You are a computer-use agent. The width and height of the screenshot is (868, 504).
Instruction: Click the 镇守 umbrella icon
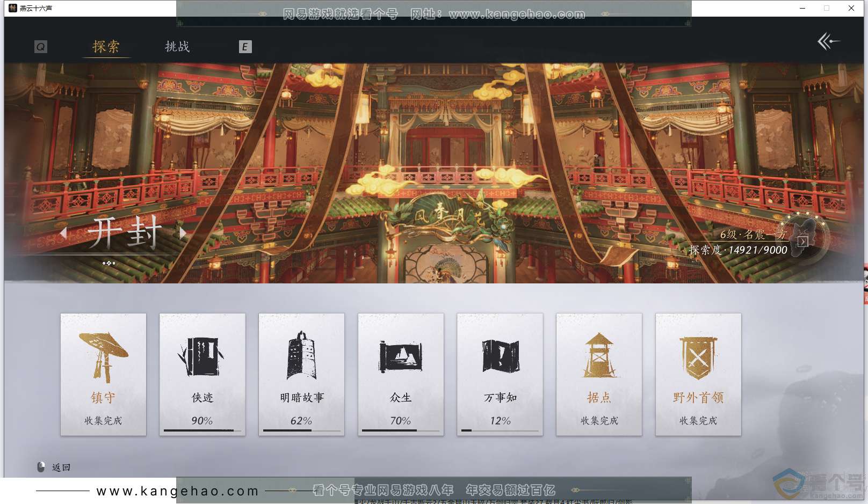coord(103,357)
